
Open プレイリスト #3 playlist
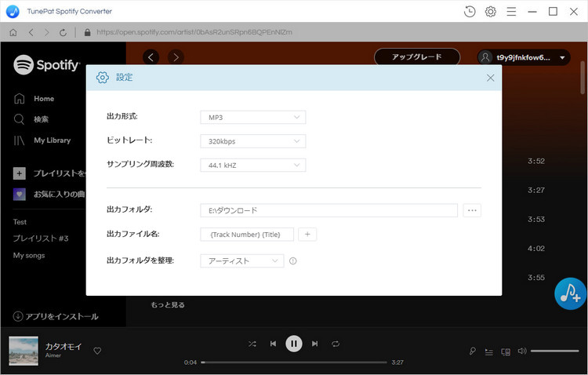(41, 238)
